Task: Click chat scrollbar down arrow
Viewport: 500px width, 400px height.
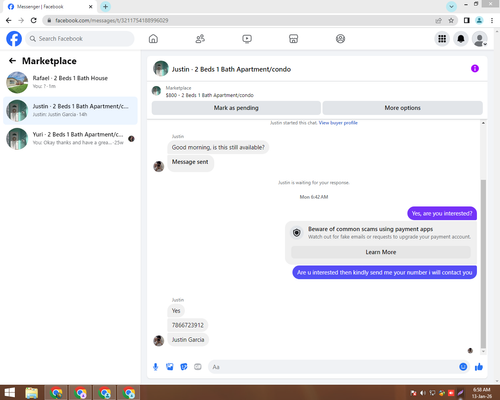Action: pos(483,352)
